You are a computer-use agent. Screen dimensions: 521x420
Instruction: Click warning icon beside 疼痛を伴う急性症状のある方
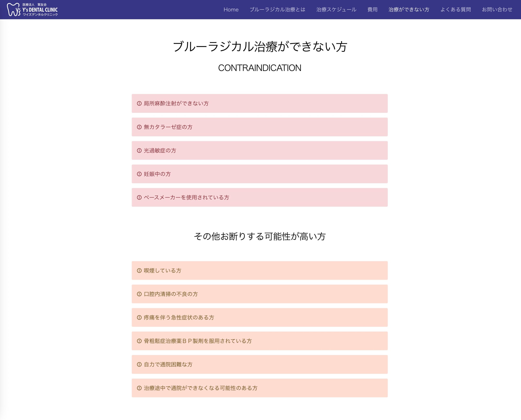point(139,317)
